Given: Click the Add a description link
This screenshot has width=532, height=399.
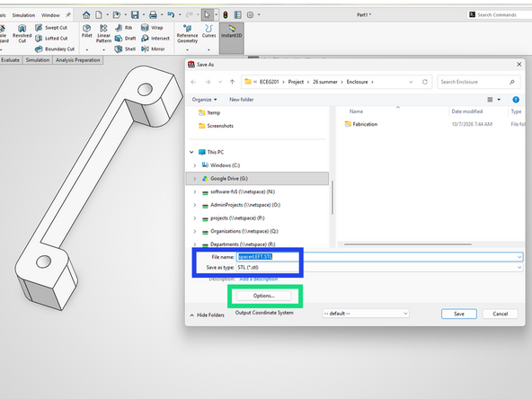Looking at the screenshot, I should 259,279.
